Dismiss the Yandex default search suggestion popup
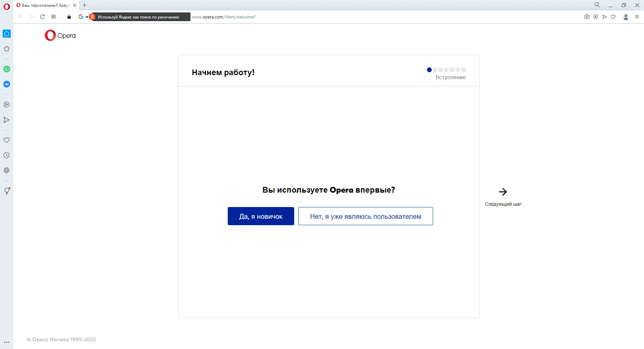 click(x=139, y=17)
